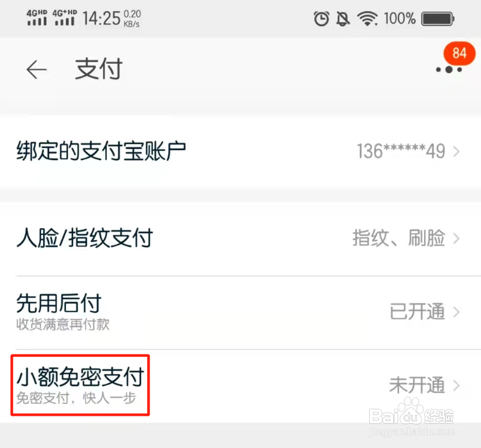
Task: Tap the muted bell status icon
Action: click(x=343, y=19)
